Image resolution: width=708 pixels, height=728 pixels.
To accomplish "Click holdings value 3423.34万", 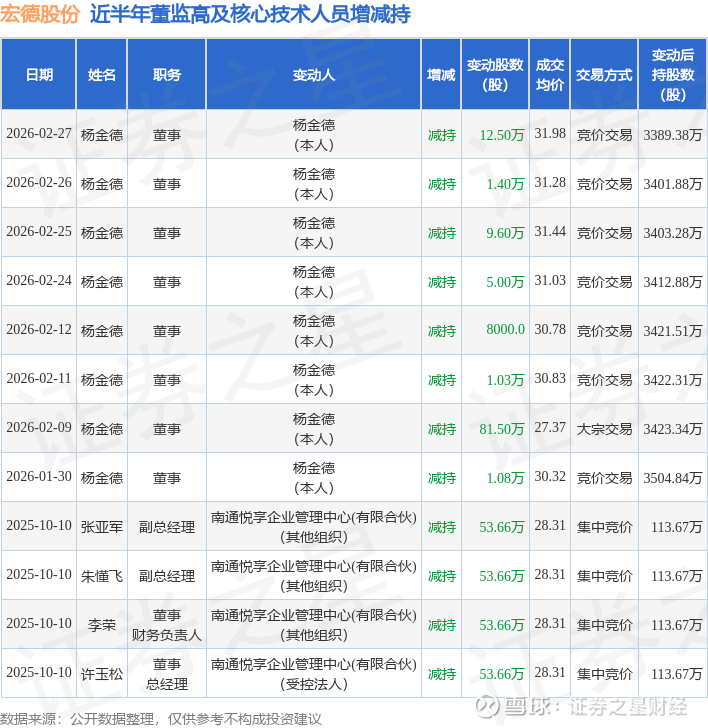I will pos(673,429).
